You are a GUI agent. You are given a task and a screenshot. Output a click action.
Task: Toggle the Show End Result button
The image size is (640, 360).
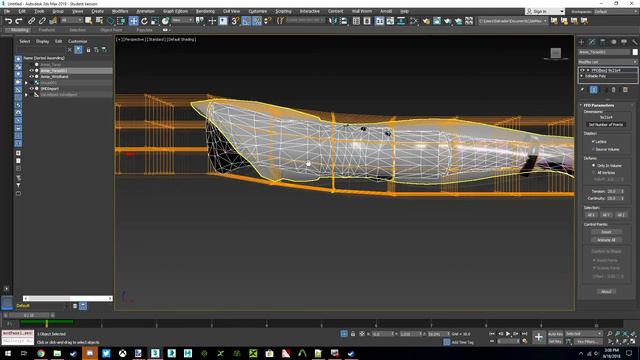pos(594,90)
